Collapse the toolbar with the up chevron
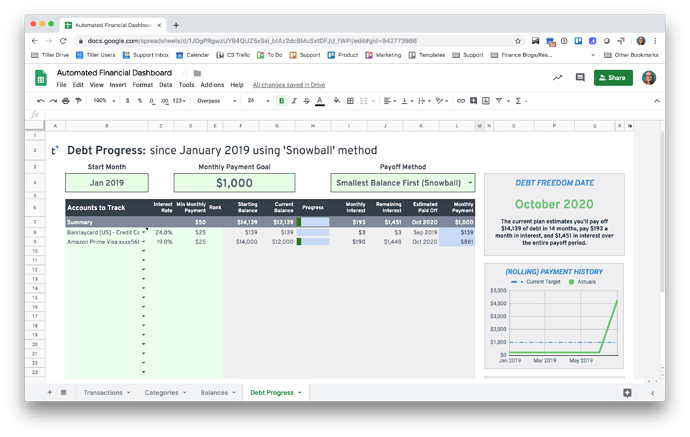The height and width of the screenshot is (437, 690). click(657, 101)
